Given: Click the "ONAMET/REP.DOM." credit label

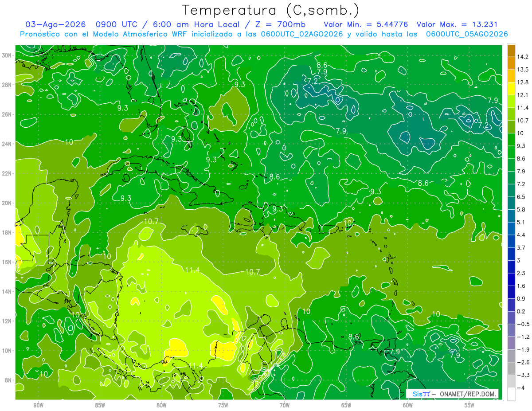Looking at the screenshot, I should tap(469, 394).
